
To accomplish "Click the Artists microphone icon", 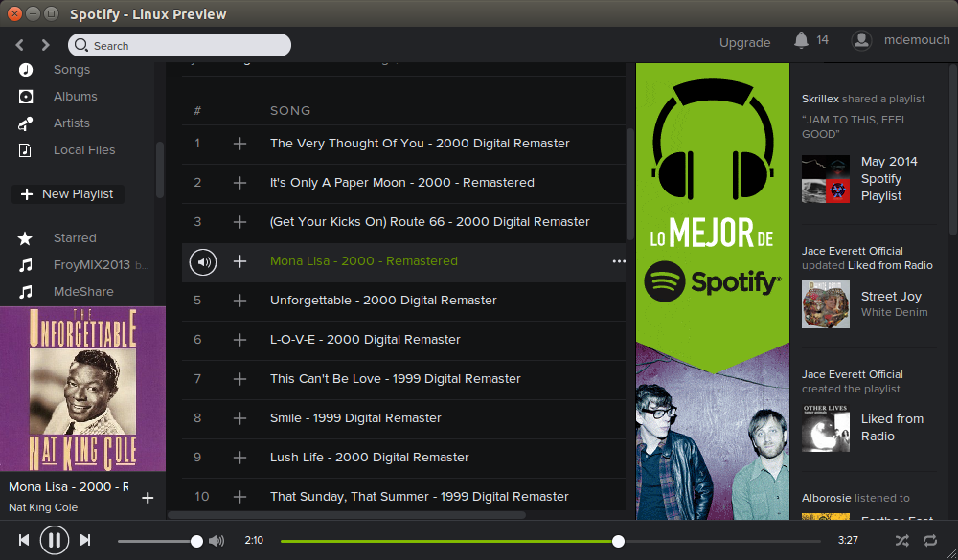I will [26, 123].
